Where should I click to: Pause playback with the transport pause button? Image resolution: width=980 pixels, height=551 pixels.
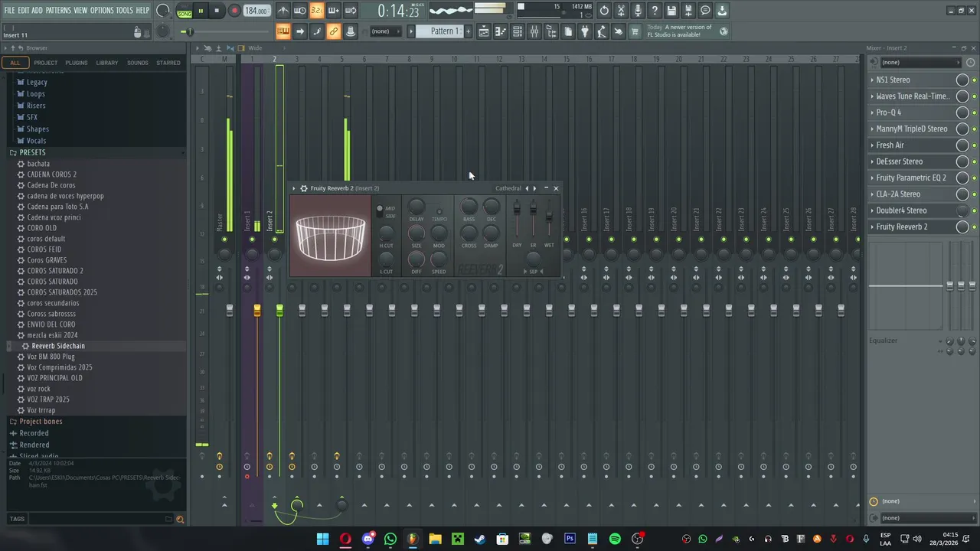coord(201,11)
